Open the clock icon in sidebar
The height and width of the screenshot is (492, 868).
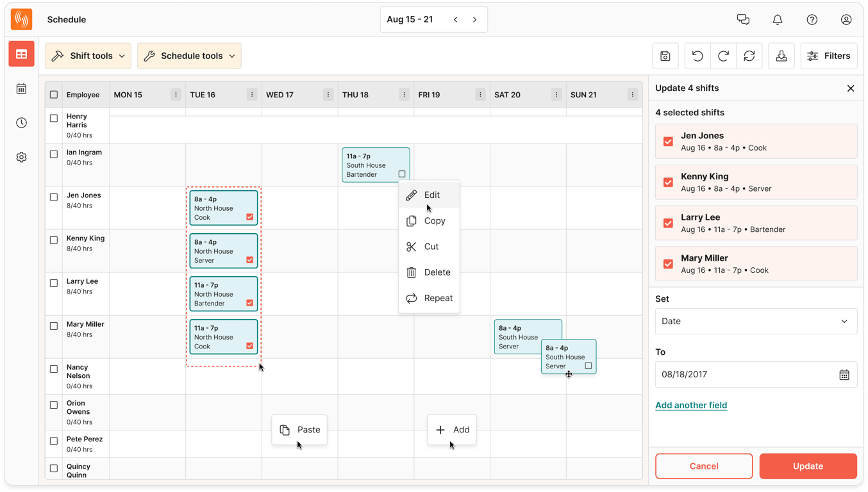click(22, 122)
